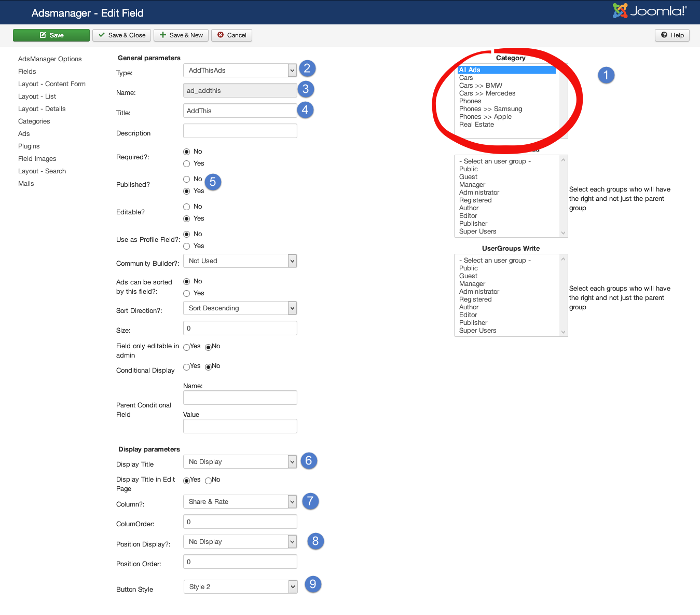Click the green Save button
This screenshot has width=700, height=615.
[51, 35]
